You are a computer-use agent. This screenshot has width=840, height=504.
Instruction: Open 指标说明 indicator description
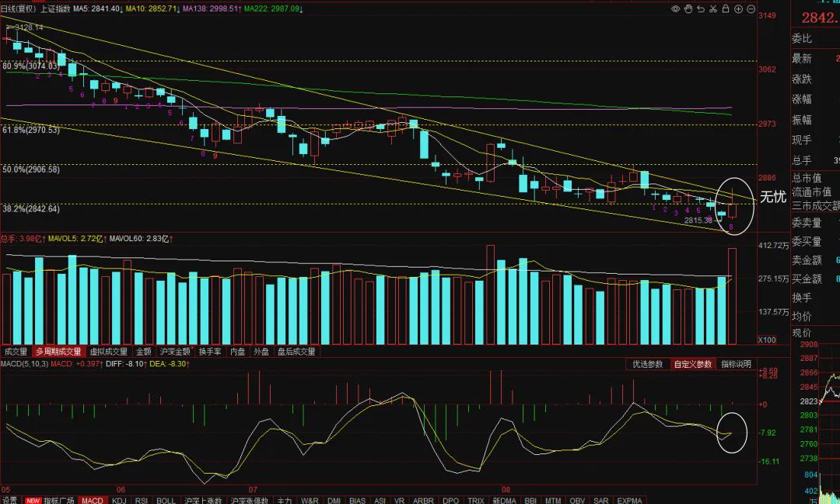[x=736, y=364]
